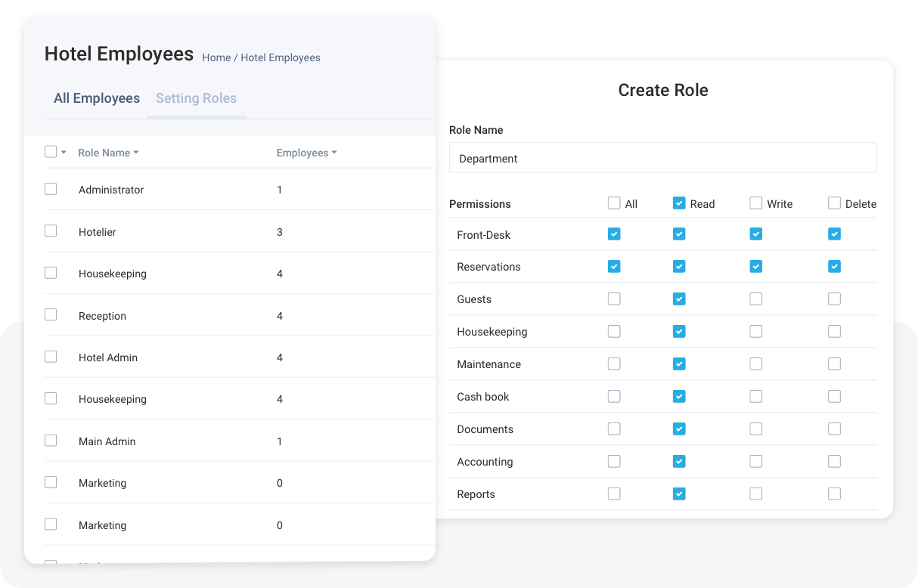The height and width of the screenshot is (588, 918).
Task: Uncheck the Read permissions header checkbox
Action: [x=679, y=203]
